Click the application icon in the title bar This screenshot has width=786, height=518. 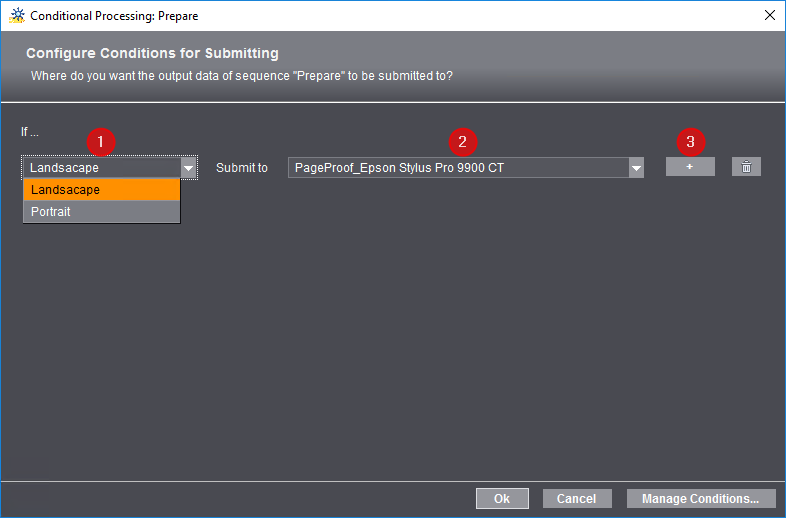15,15
